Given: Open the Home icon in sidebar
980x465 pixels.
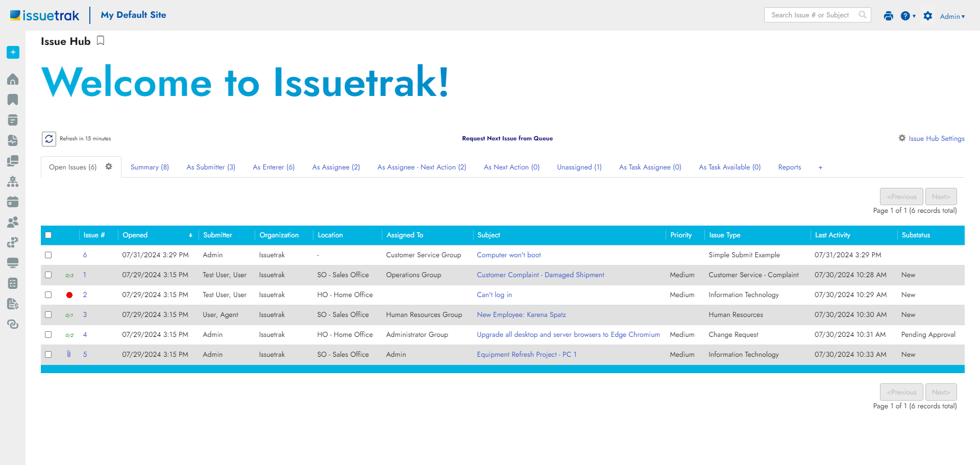Looking at the screenshot, I should [13, 79].
